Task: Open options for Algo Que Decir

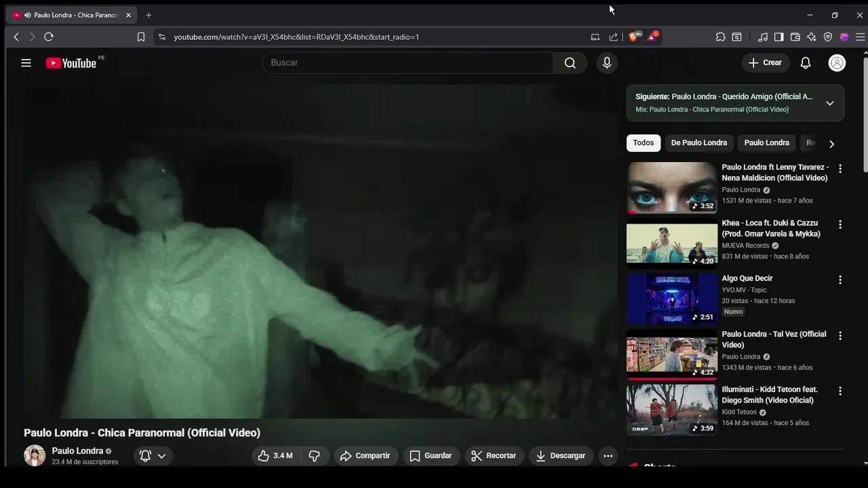Action: (x=840, y=280)
